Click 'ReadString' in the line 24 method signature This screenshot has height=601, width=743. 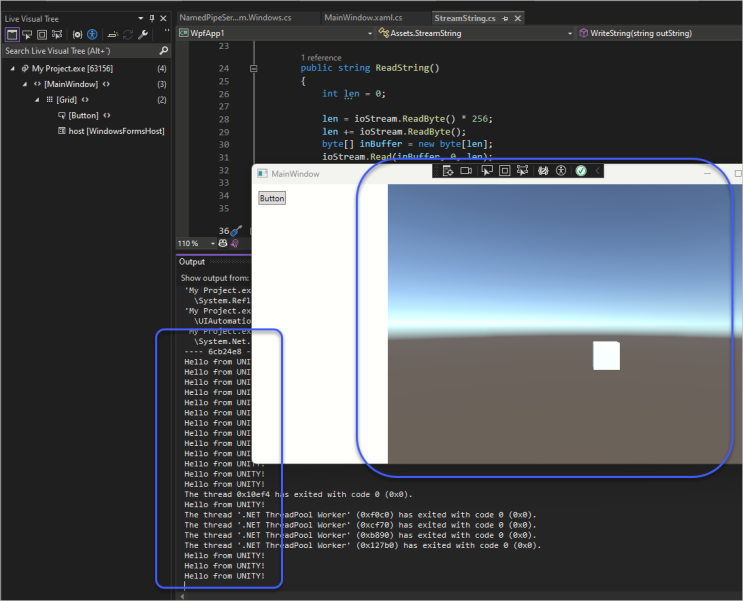[x=402, y=68]
